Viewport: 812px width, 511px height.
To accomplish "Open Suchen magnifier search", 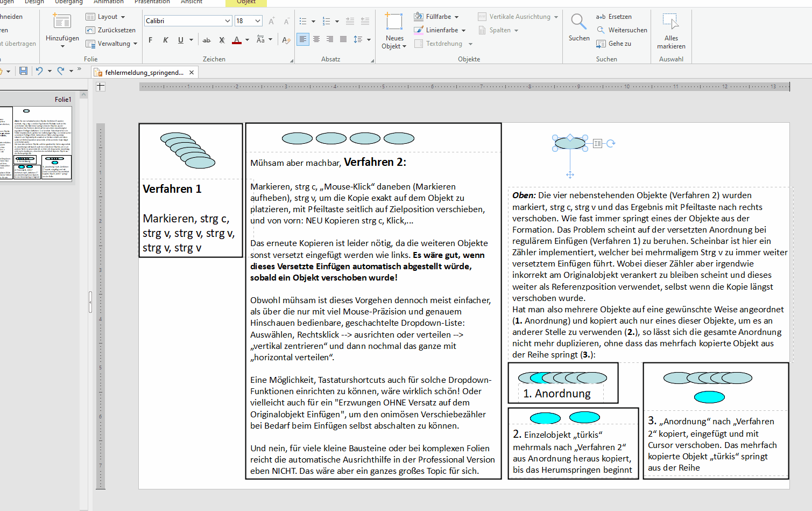I will [579, 27].
